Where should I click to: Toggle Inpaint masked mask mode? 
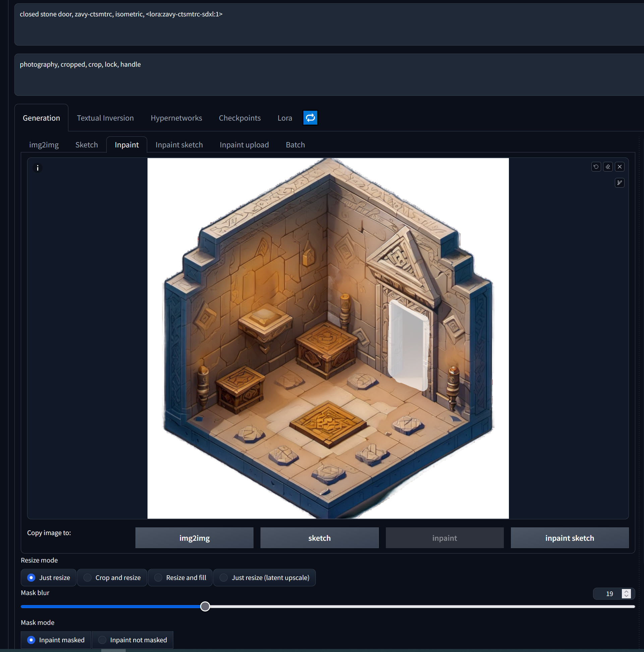tap(32, 640)
